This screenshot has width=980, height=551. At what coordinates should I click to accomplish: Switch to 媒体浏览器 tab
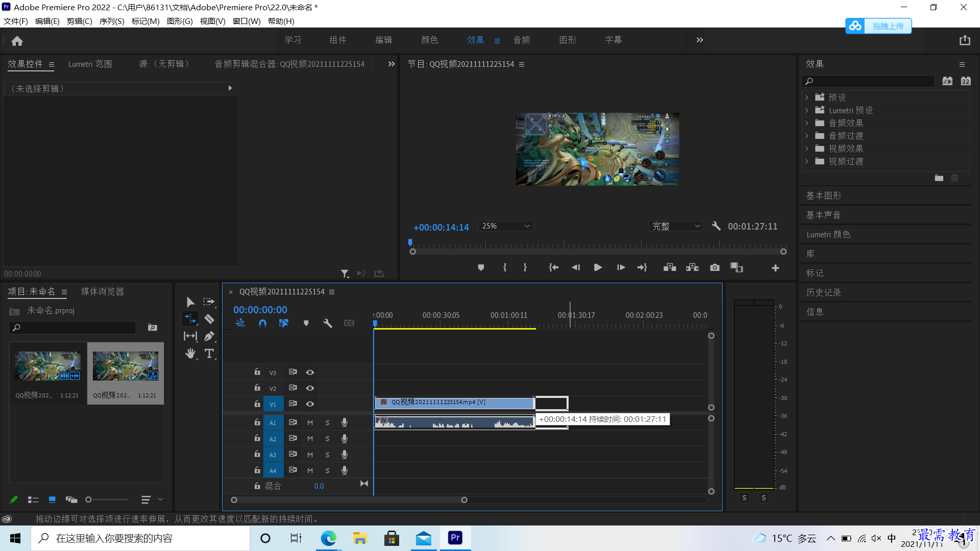click(102, 292)
